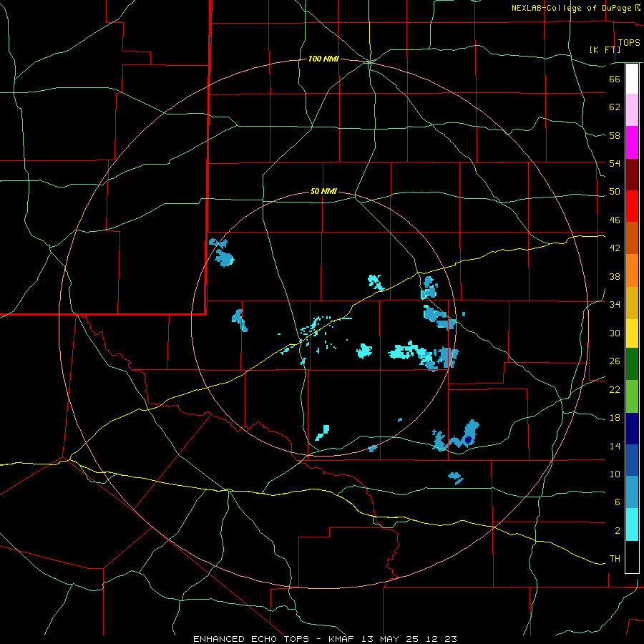Select the yellow legend swatch
This screenshot has width=644, height=644.
tap(632, 333)
